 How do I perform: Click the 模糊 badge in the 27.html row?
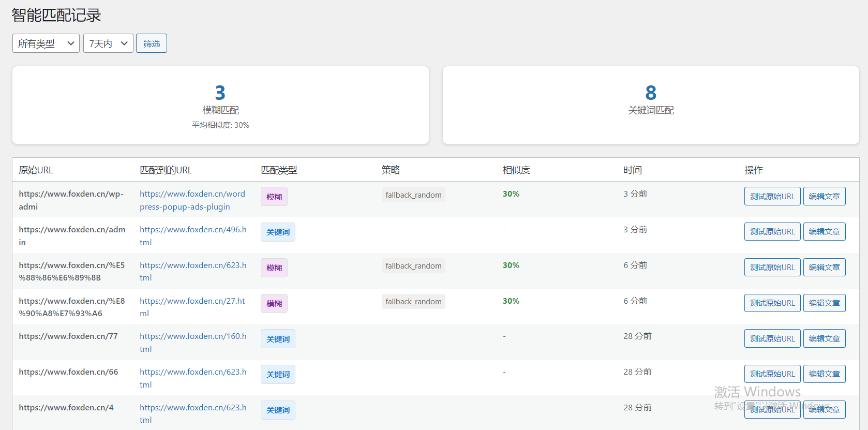coord(274,303)
